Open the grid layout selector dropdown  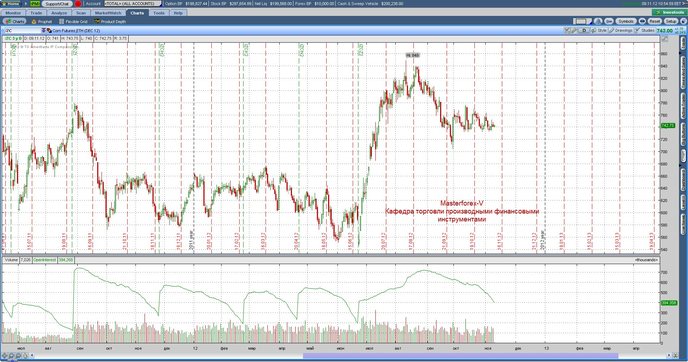pyautogui.click(x=582, y=21)
